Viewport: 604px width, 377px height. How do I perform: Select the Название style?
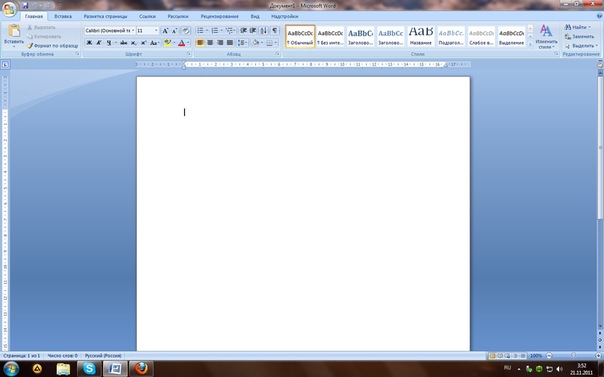(421, 37)
